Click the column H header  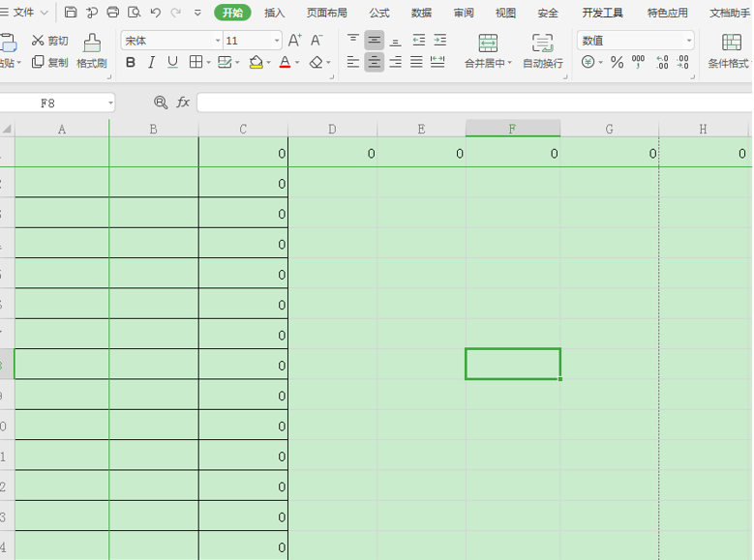pyautogui.click(x=704, y=129)
